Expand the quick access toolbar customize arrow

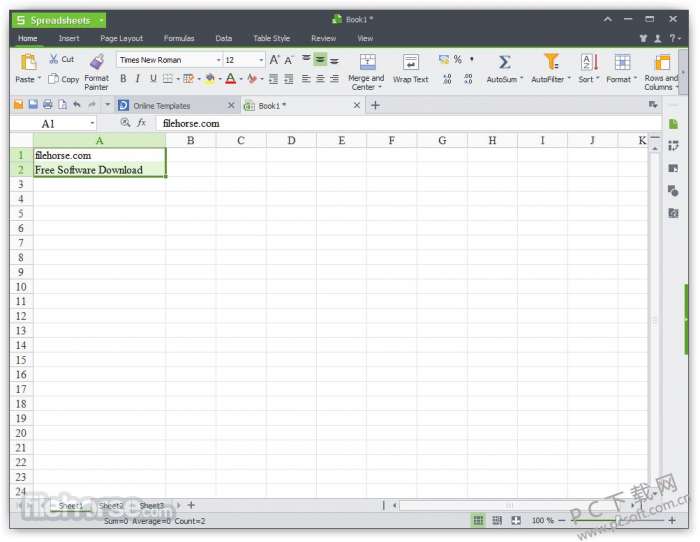pos(108,105)
